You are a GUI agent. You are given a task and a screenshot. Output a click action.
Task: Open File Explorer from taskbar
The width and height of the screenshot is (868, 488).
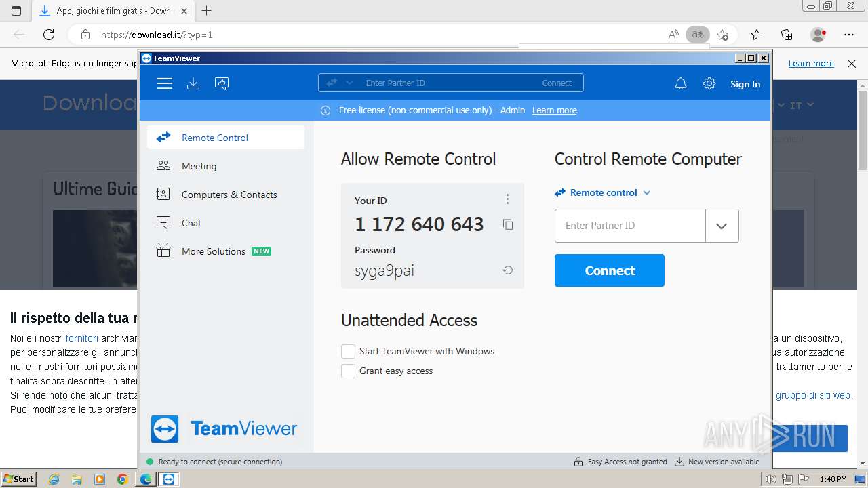(77, 479)
